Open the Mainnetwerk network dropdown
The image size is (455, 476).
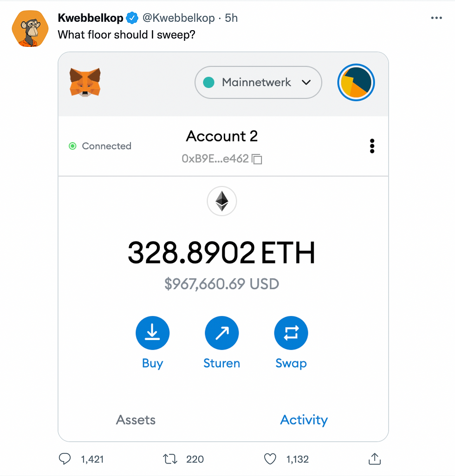pyautogui.click(x=258, y=83)
